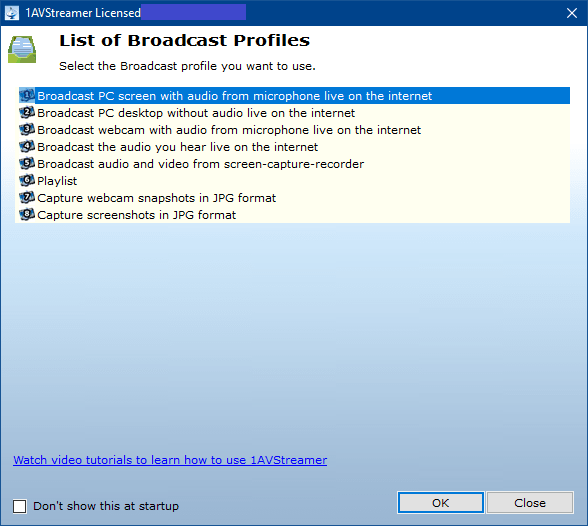Click the number 7 webcam snapshots icon
The height and width of the screenshot is (526, 588).
tap(27, 198)
